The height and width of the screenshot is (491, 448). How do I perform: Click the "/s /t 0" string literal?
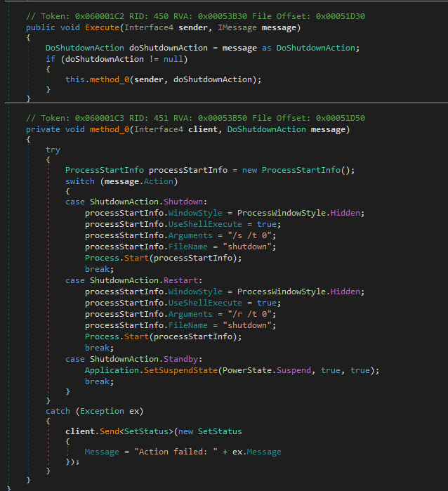(x=249, y=235)
